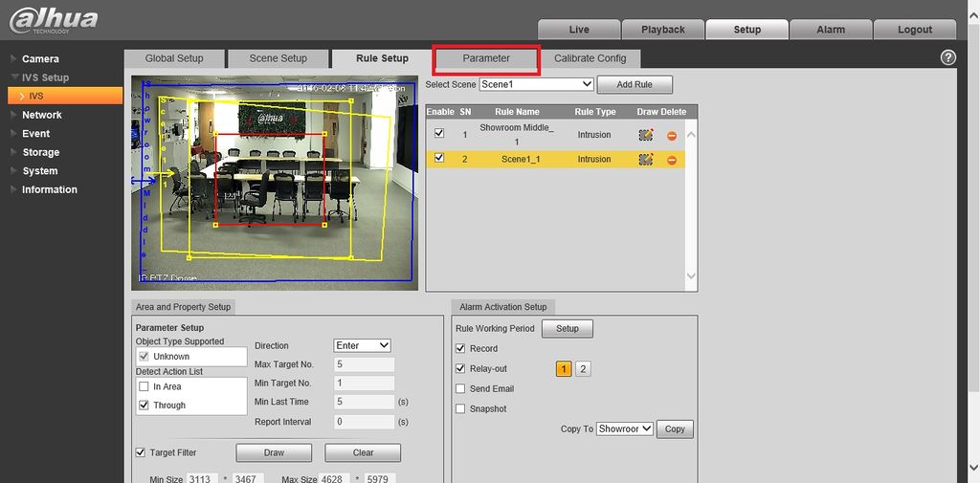Delete the Scene1_1 rule
This screenshot has width=980, height=483.
tap(672, 160)
